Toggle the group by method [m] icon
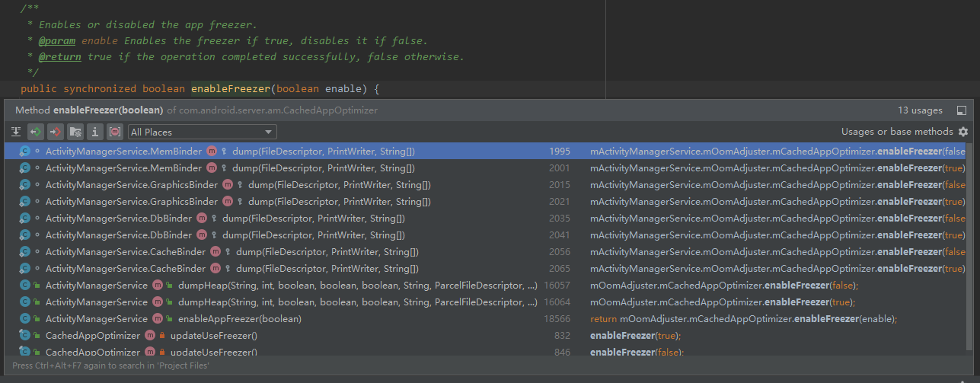The image size is (980, 383). point(115,132)
